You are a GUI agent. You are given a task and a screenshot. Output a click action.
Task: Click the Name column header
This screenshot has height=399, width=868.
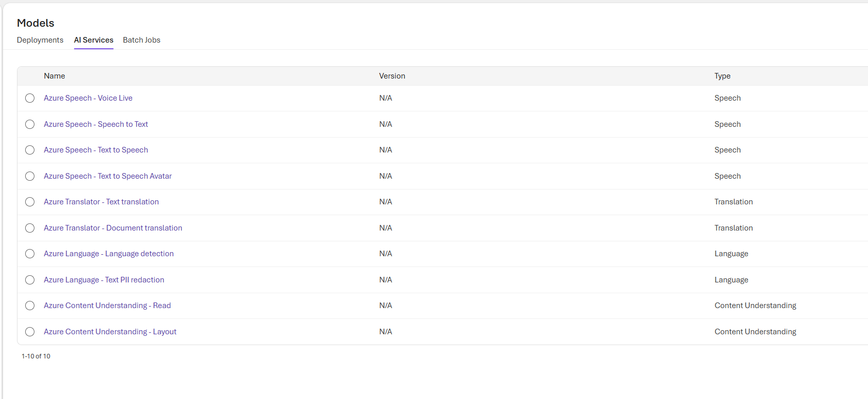(x=54, y=76)
